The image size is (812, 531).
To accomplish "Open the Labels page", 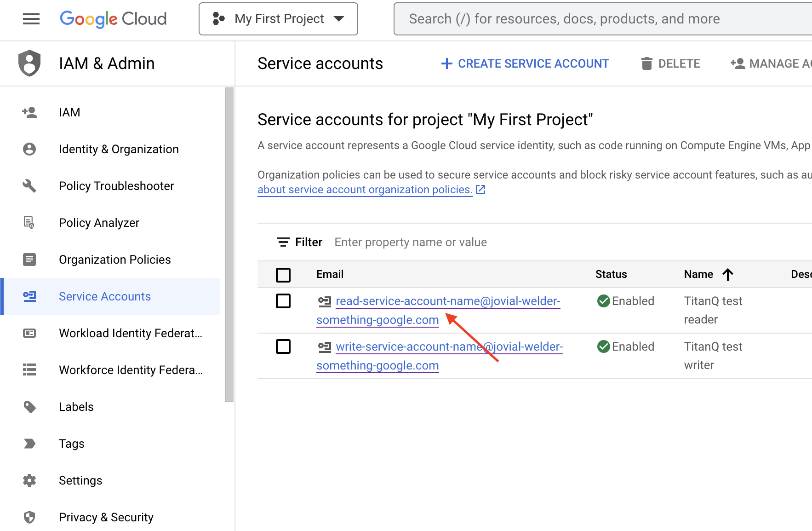I will click(x=76, y=407).
